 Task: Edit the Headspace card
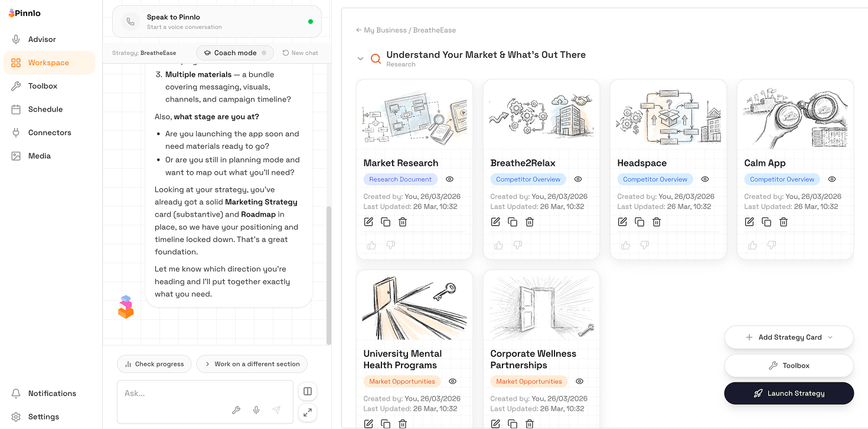click(622, 222)
